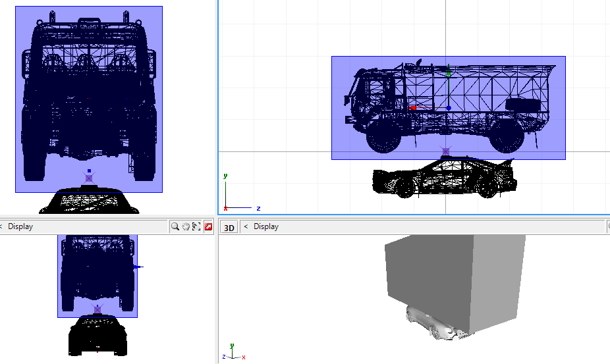This screenshot has height=364, width=610.
Task: Click the red gizmo handle on the truck
Action: coord(413,107)
